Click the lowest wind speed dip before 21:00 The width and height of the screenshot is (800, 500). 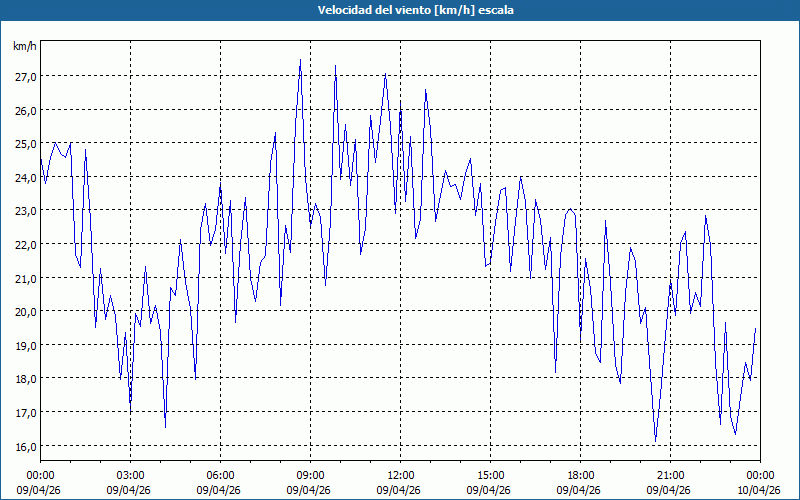coord(656,440)
